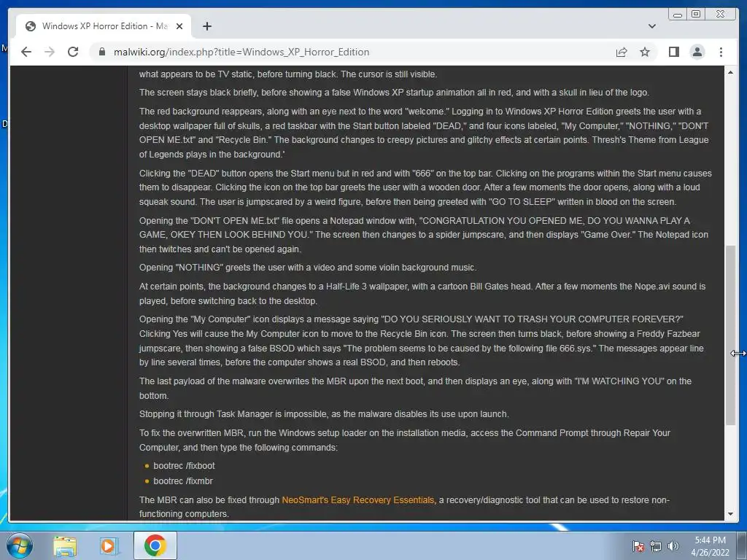Select the Windows XP Horror Edition tab

tap(104, 26)
